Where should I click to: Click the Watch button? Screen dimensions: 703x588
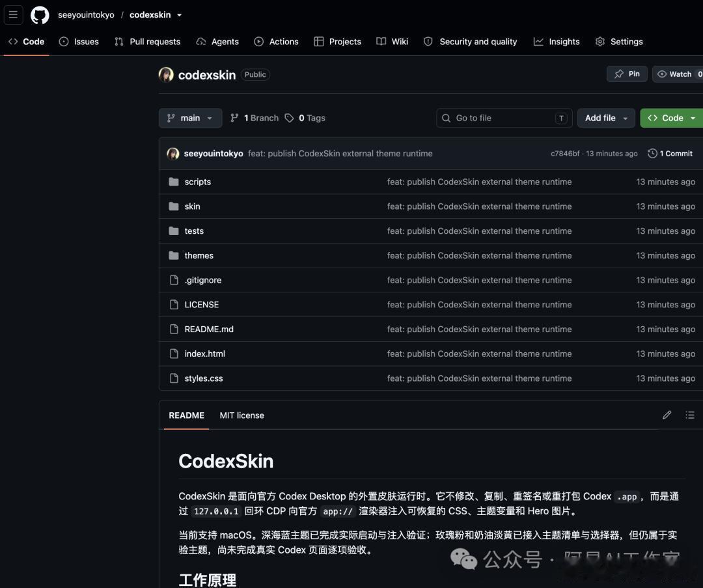(678, 74)
